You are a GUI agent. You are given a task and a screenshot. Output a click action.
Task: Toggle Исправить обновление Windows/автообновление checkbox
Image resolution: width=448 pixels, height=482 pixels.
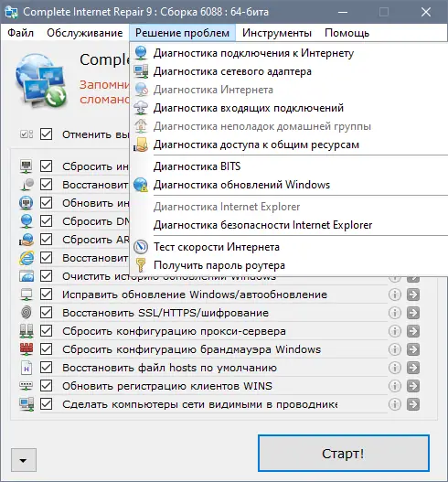click(46, 295)
